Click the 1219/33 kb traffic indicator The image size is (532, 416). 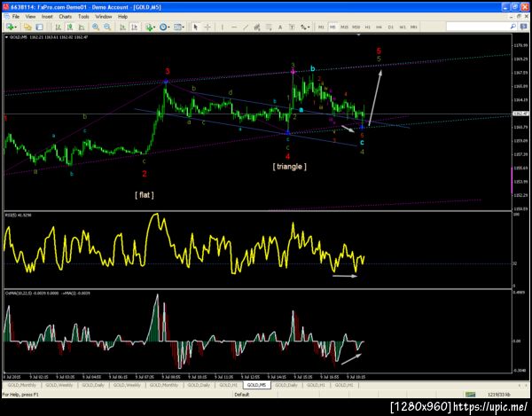(x=498, y=395)
